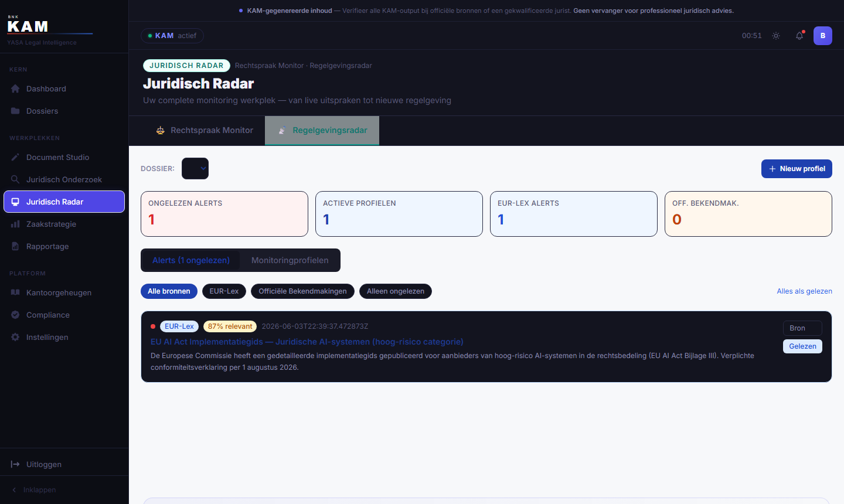Viewport: 844px width, 504px height.
Task: Click the Off. Bekendmak. stat card
Action: point(748,214)
